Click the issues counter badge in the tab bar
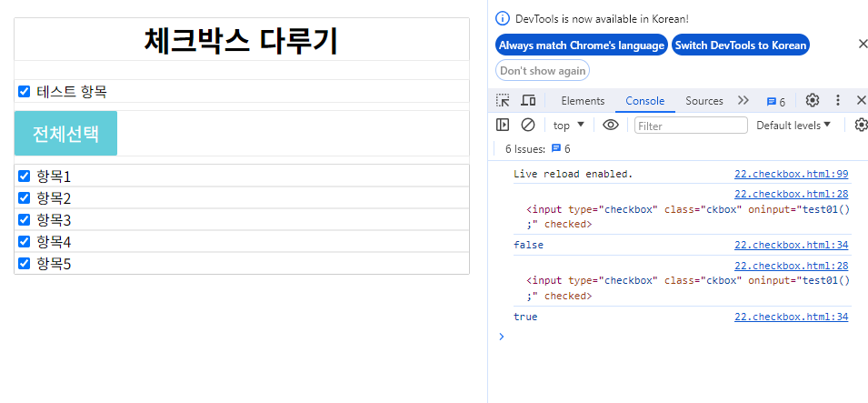The image size is (868, 403). point(776,102)
